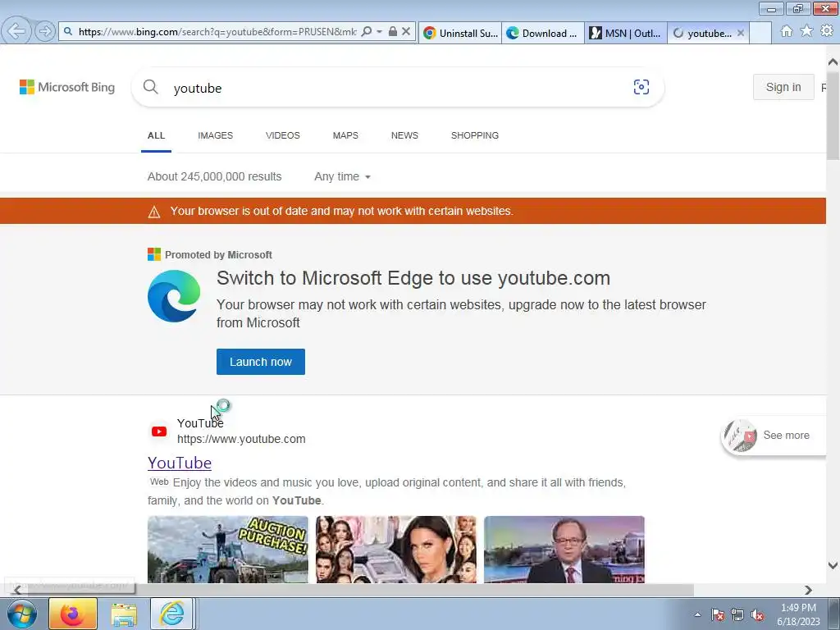Switch to VIDEOS results
Screen dimensions: 840x630
click(283, 135)
